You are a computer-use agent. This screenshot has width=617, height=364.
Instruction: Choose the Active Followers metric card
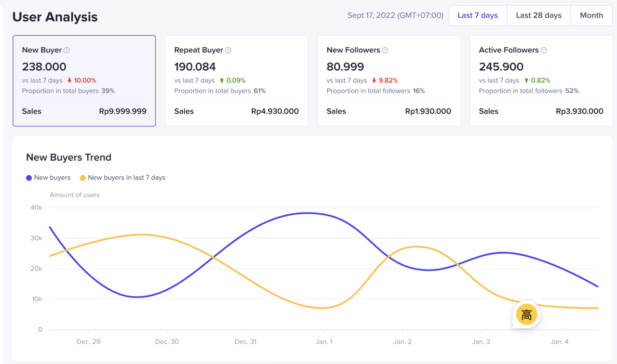[x=541, y=81]
